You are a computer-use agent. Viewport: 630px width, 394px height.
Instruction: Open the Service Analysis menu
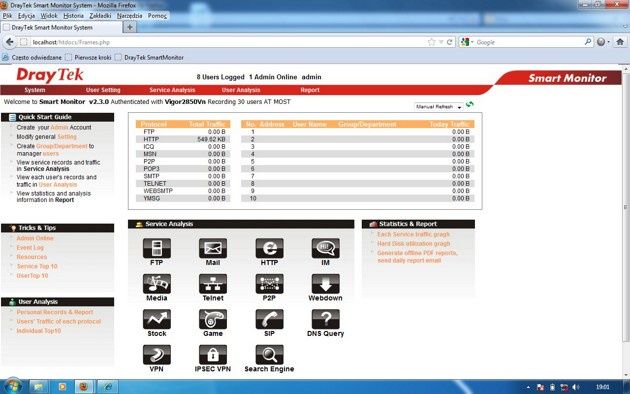(172, 90)
